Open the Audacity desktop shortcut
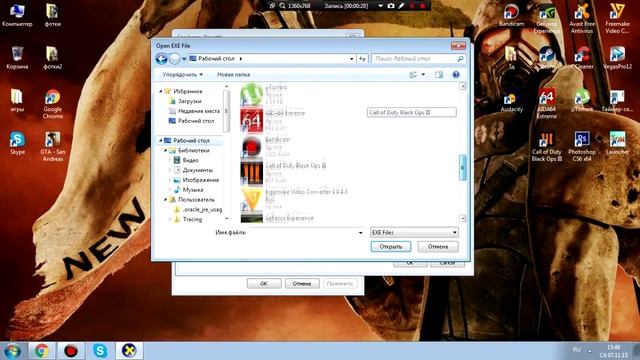 click(511, 101)
